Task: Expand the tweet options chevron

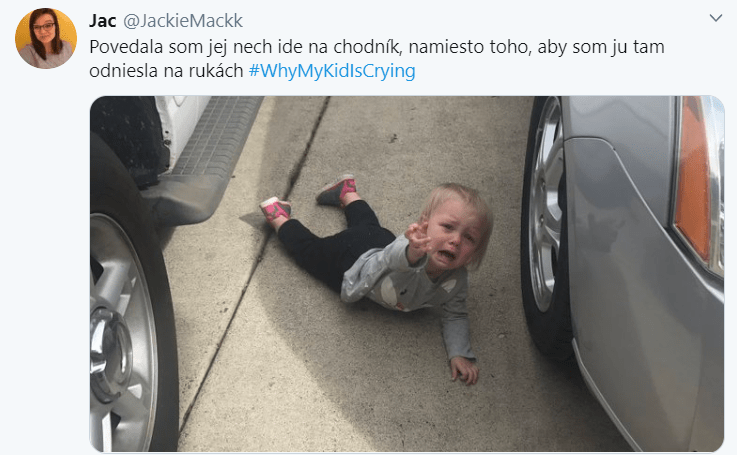Action: [715, 18]
